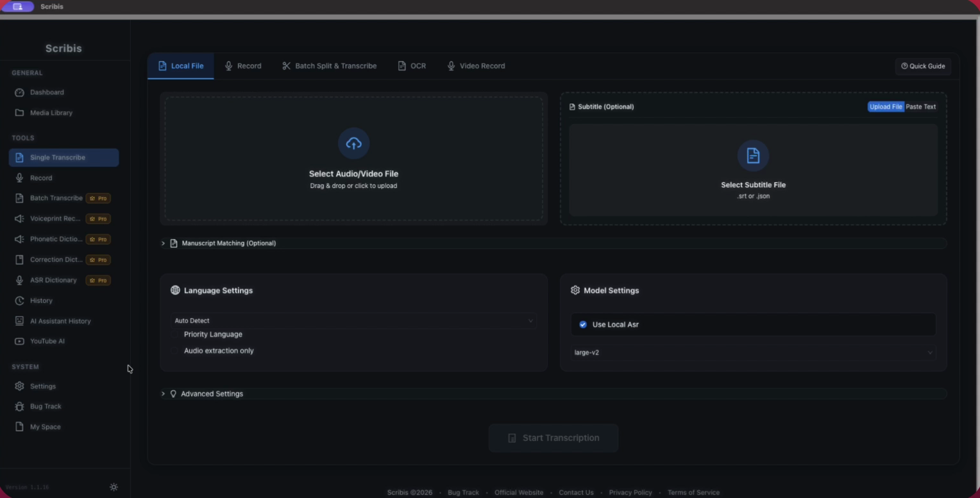This screenshot has width=980, height=498.
Task: Open the Video Record tab
Action: [x=476, y=66]
